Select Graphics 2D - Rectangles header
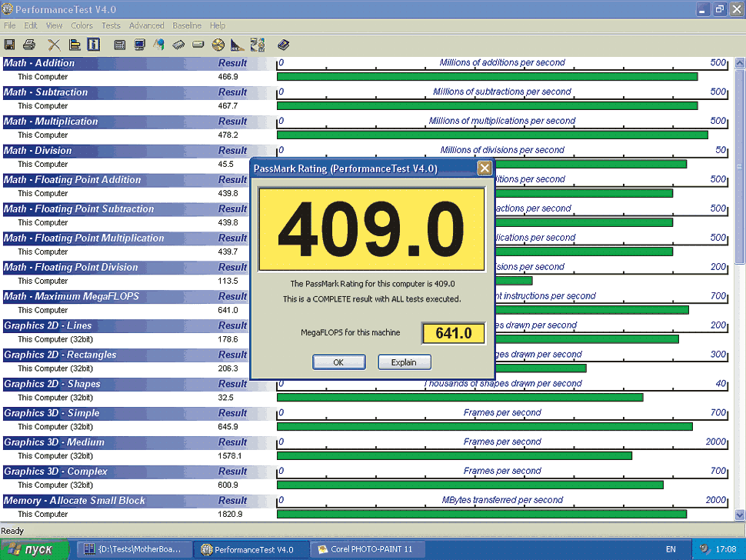This screenshot has height=560, width=746. click(127, 355)
